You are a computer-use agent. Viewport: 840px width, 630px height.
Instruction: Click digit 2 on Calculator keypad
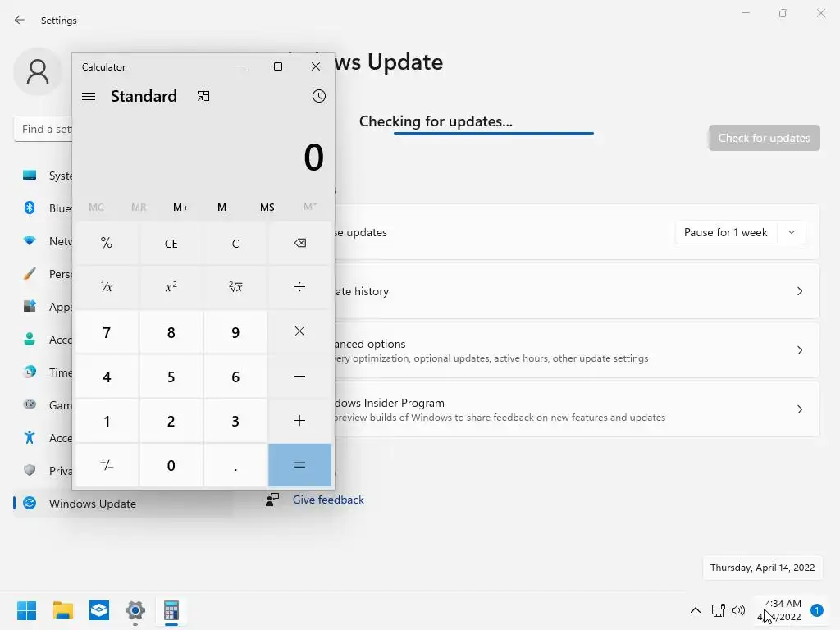(x=171, y=421)
